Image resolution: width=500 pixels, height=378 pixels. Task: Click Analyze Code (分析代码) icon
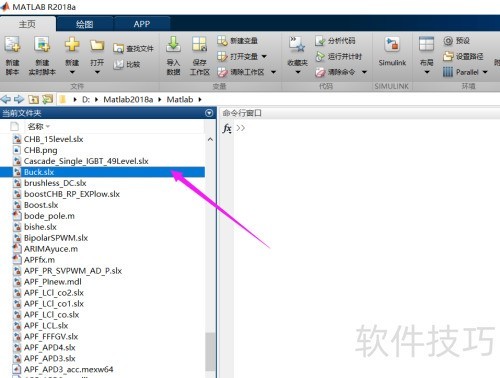coord(320,41)
